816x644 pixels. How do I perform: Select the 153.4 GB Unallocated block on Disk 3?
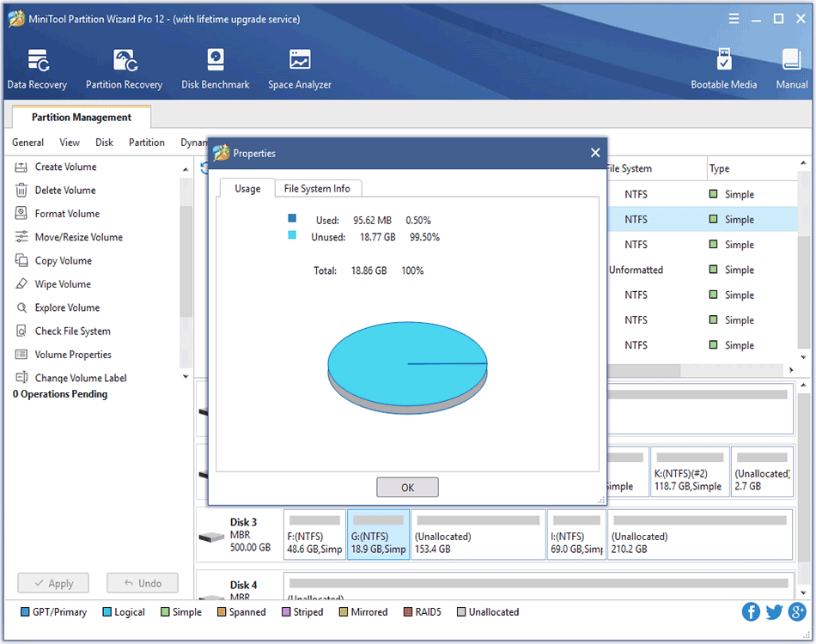(x=478, y=535)
